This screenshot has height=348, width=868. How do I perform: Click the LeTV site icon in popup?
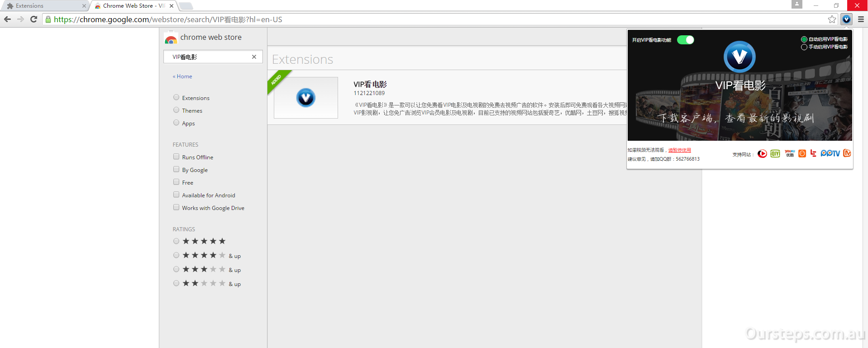point(813,153)
